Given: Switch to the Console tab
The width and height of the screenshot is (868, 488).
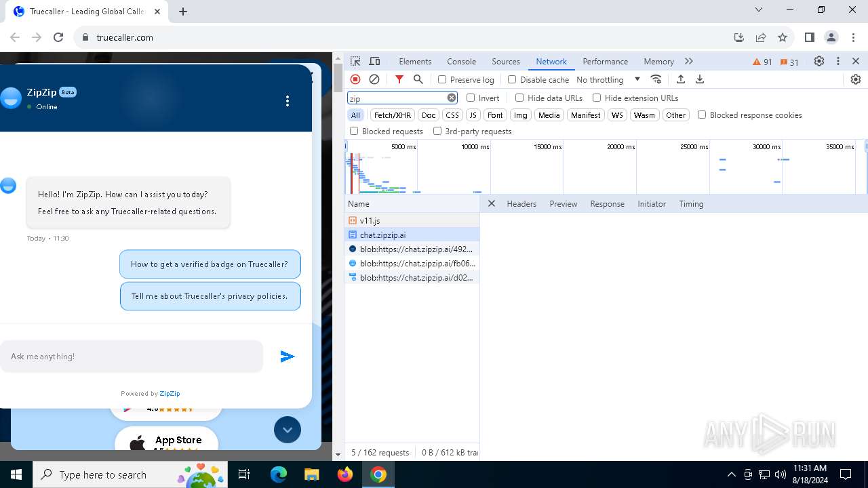Looking at the screenshot, I should [462, 61].
